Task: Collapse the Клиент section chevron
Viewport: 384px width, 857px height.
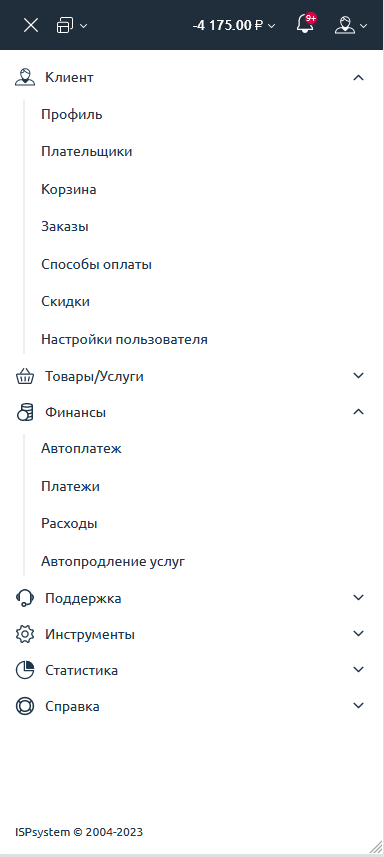Action: click(358, 78)
